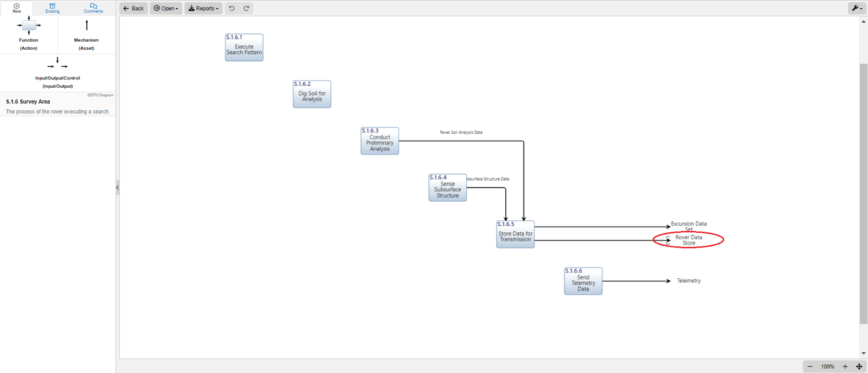Open the Reports dropdown menu

click(x=203, y=8)
